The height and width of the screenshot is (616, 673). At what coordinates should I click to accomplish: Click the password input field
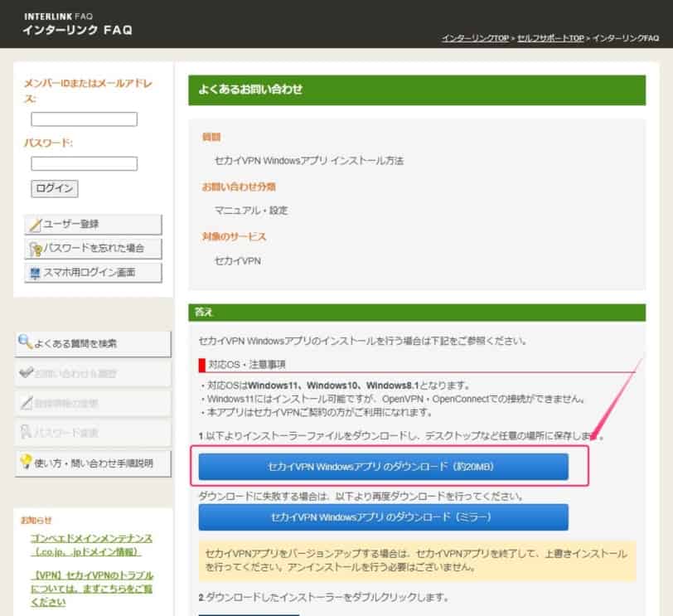tap(85, 163)
